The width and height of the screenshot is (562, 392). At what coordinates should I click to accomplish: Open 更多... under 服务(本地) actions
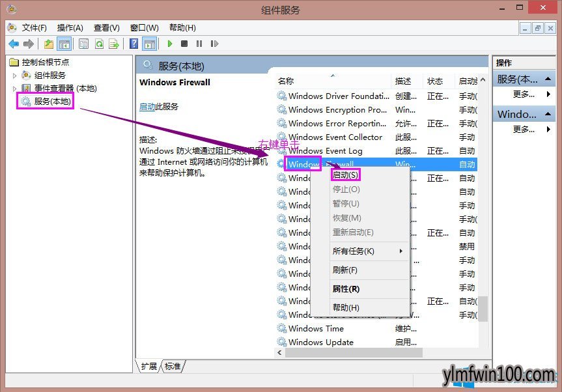[524, 94]
